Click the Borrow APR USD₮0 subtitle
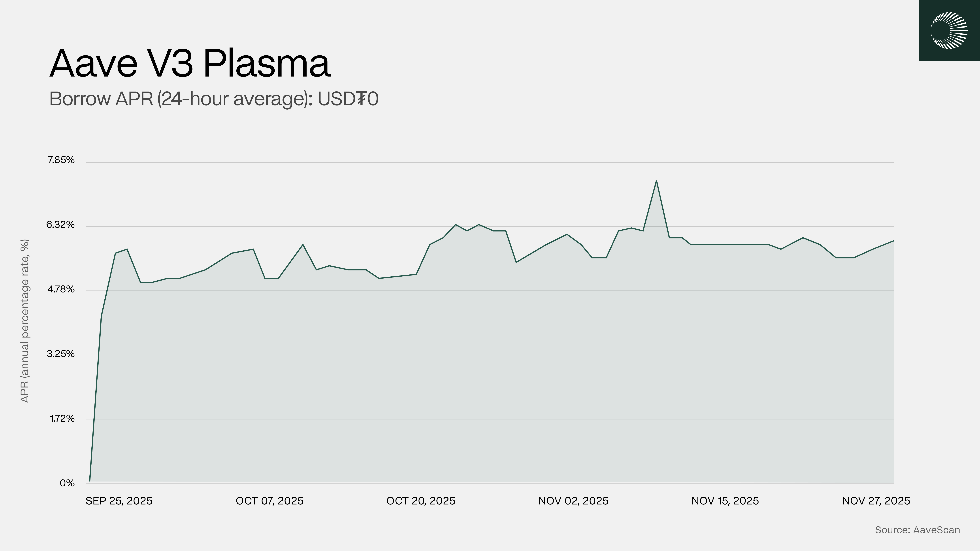This screenshot has width=980, height=551. [x=214, y=99]
